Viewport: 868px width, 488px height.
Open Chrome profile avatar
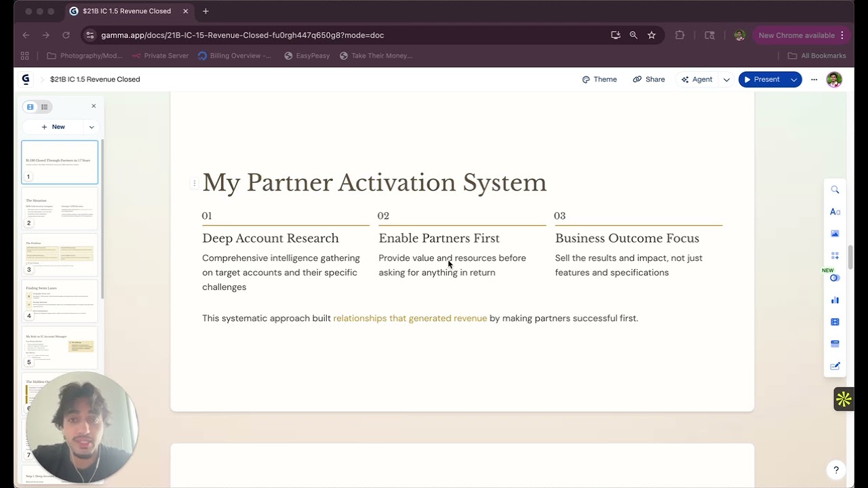[740, 35]
